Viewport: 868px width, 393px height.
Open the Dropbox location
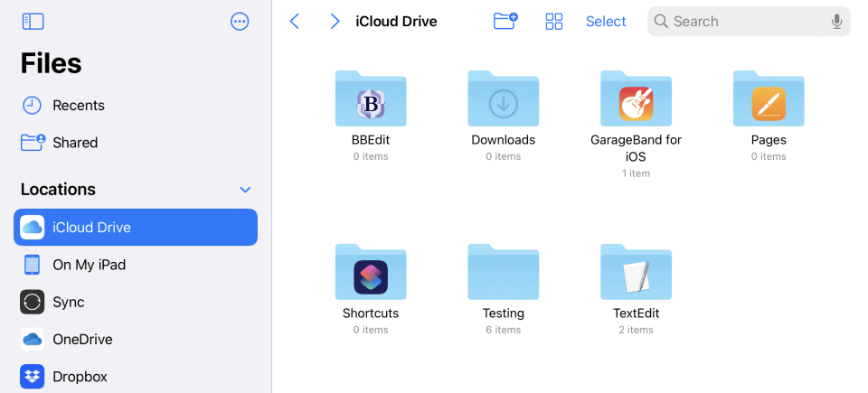[80, 376]
